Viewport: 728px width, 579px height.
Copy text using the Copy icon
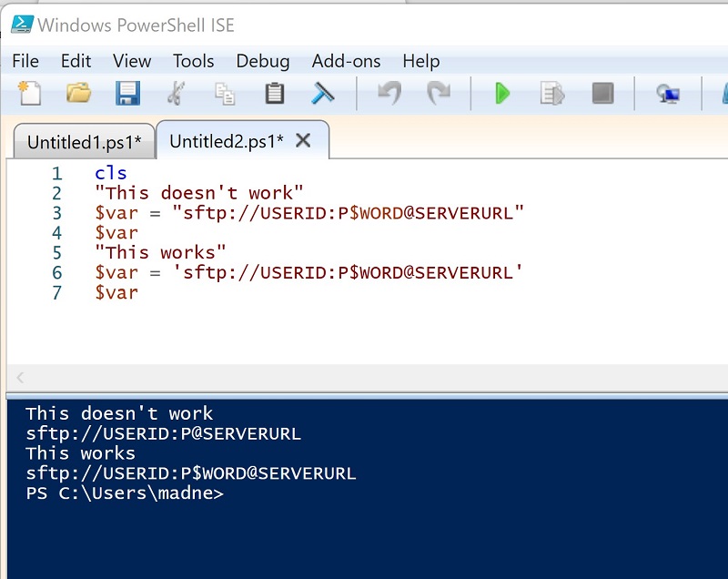pyautogui.click(x=225, y=93)
